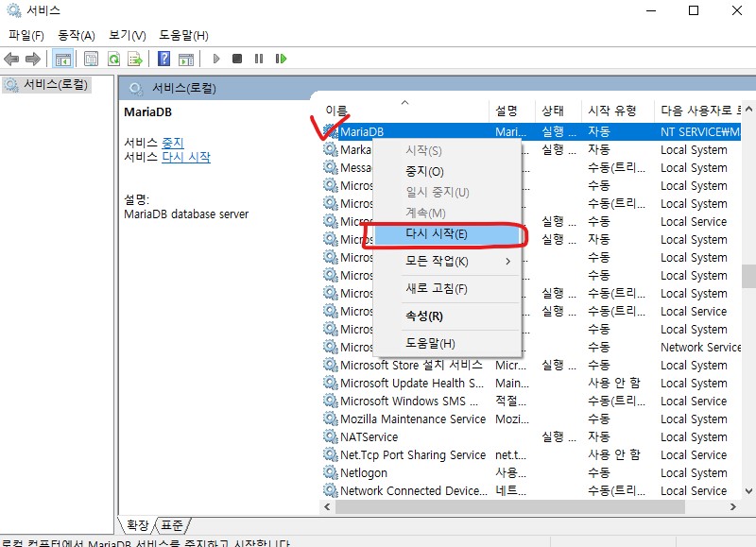This screenshot has width=756, height=547.
Task: Click the horizontal scrollbar right arrow
Action: [733, 506]
